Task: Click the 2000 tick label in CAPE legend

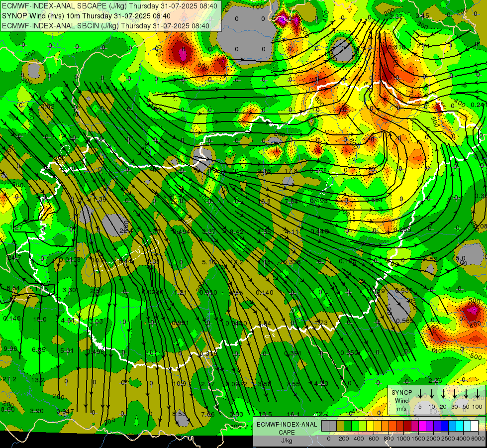Action: (x=433, y=439)
